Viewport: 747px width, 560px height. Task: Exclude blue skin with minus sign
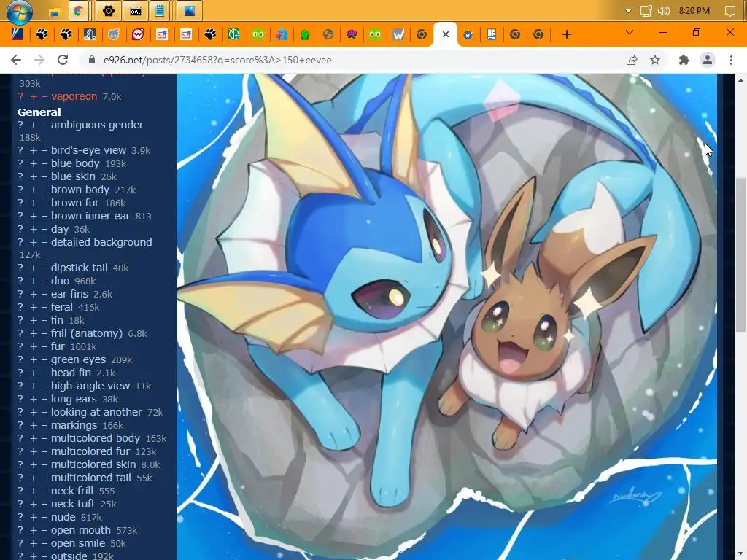pos(44,176)
